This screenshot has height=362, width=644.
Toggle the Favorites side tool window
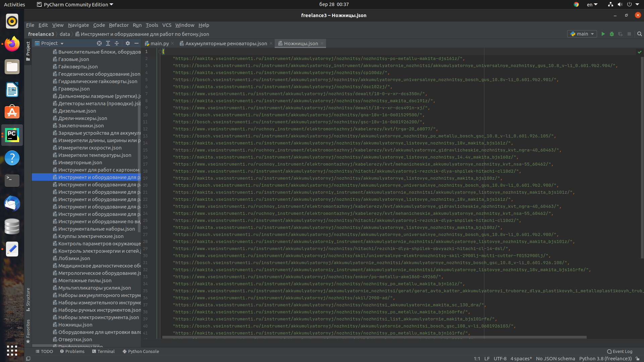click(28, 331)
